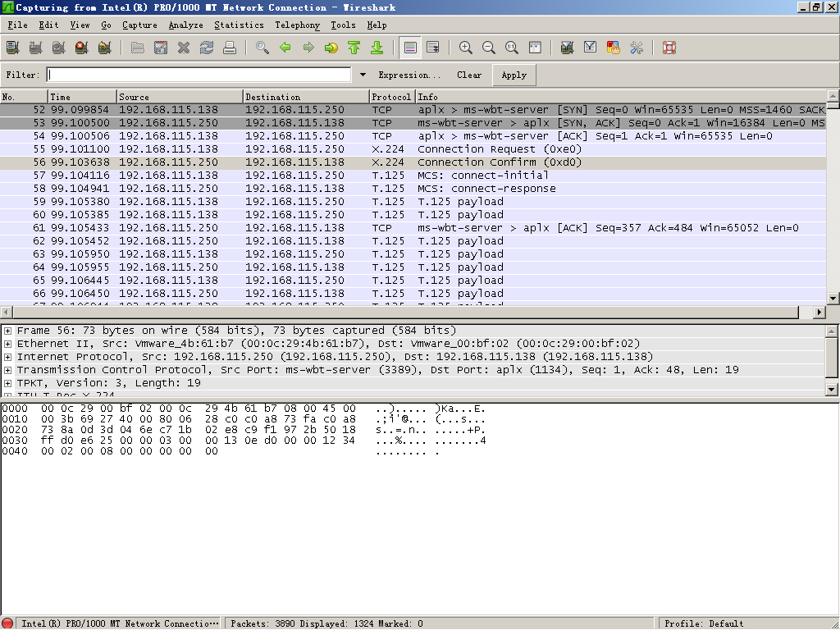
Task: Stop the running live capture
Action: pyautogui.click(x=82, y=48)
